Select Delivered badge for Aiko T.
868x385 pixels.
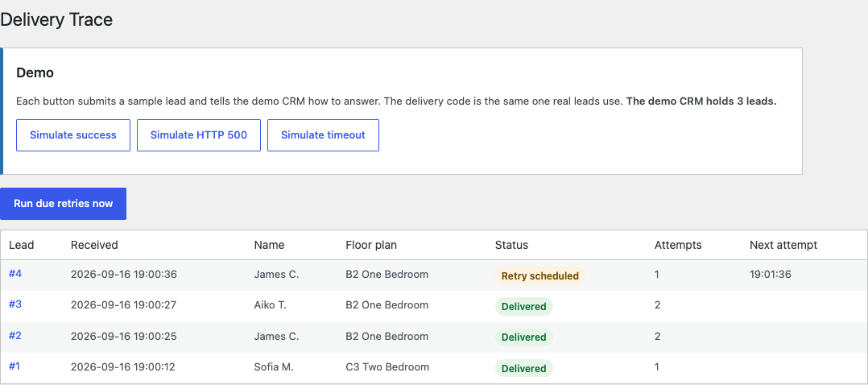click(x=523, y=307)
